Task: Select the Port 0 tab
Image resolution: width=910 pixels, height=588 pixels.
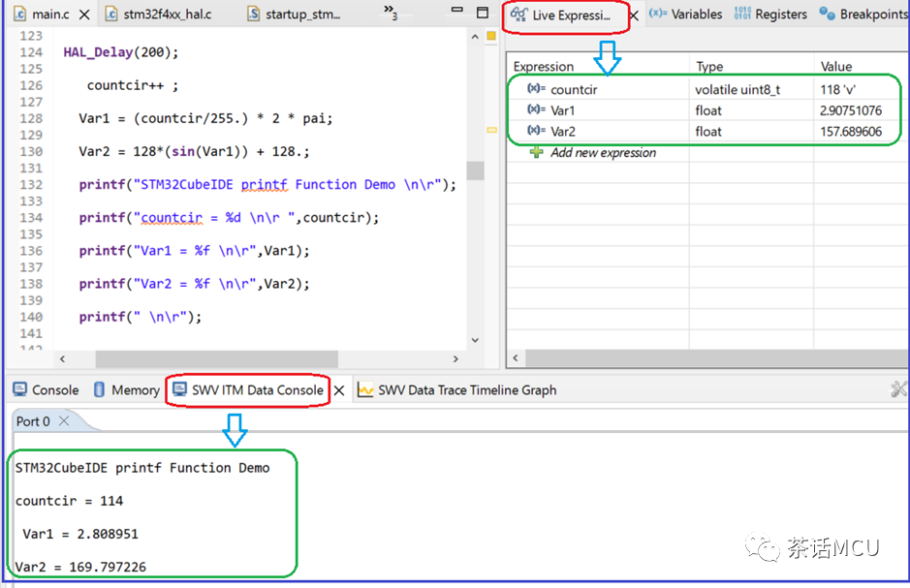Action: pos(33,421)
